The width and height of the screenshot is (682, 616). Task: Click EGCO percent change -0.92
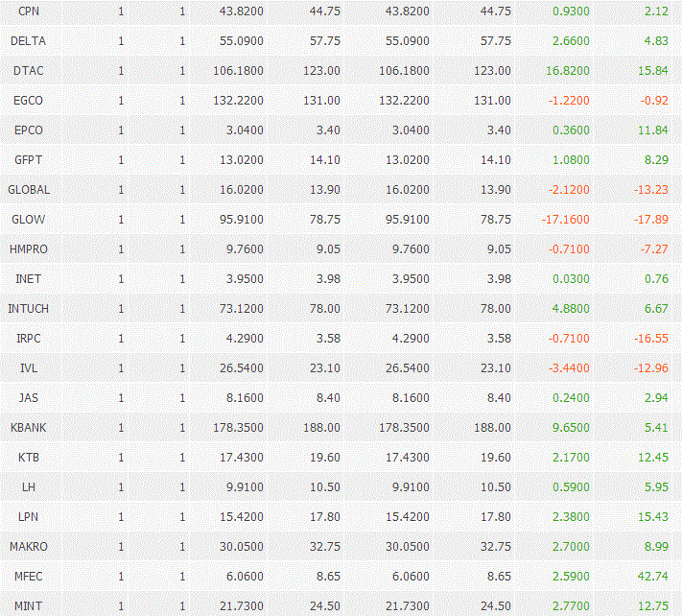coord(654,101)
